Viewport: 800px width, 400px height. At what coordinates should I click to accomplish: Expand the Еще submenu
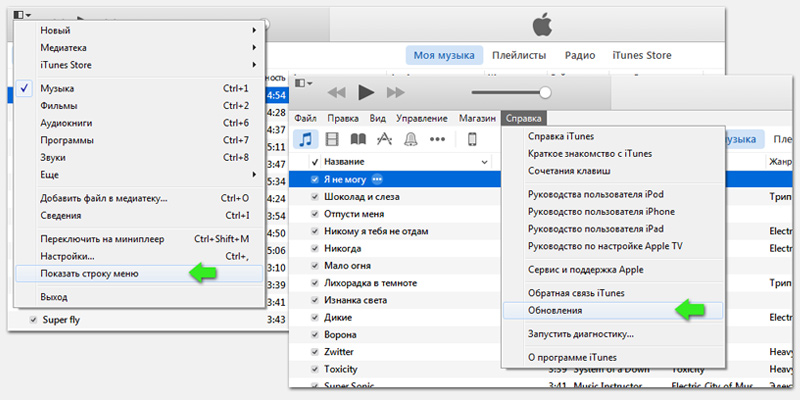point(140,175)
